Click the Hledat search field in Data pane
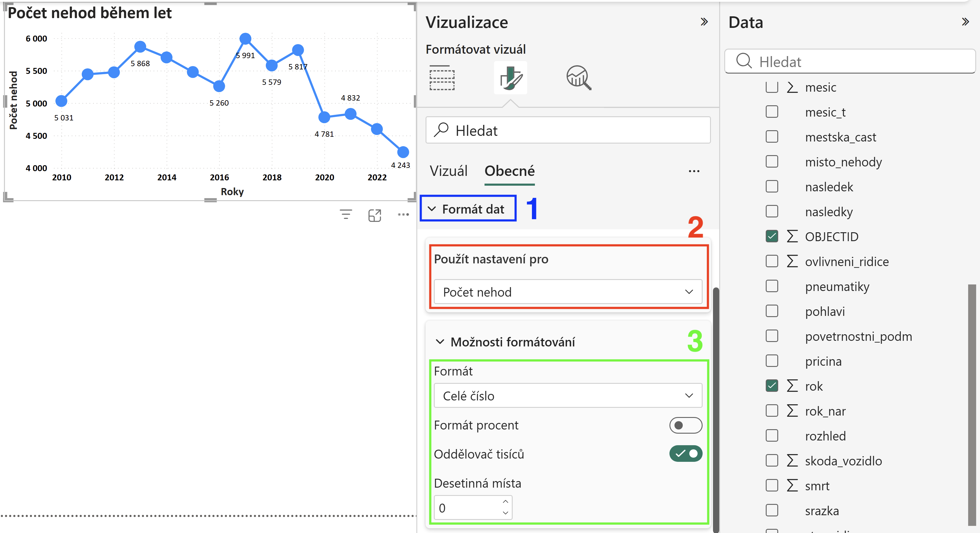Image resolution: width=980 pixels, height=533 pixels. 850,61
